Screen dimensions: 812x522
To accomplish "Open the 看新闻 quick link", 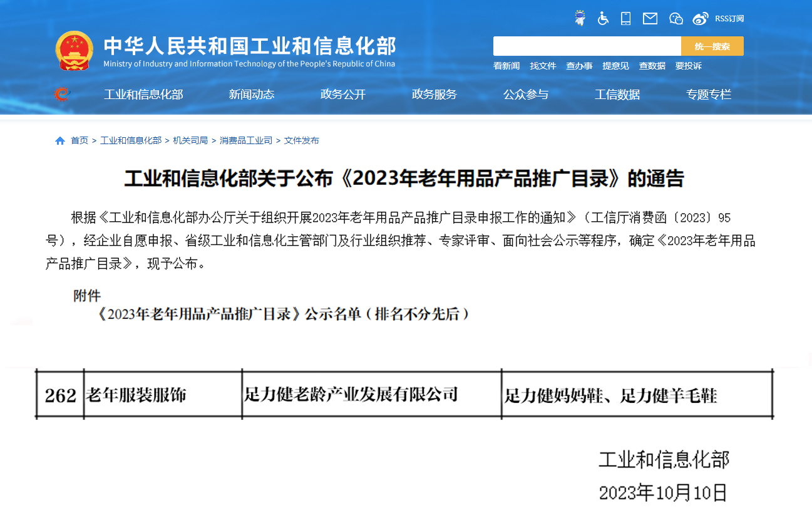I will (506, 66).
